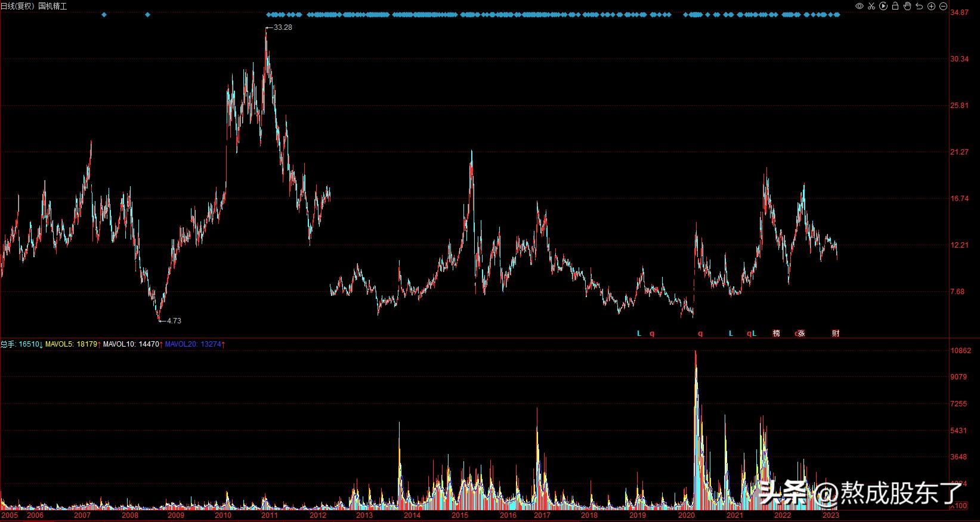Click the 25.81 price axis value
The height and width of the screenshot is (522, 980).
[x=960, y=106]
